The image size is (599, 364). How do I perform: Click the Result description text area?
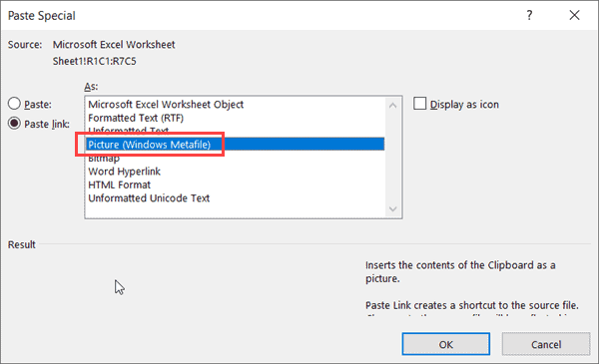[472, 288]
